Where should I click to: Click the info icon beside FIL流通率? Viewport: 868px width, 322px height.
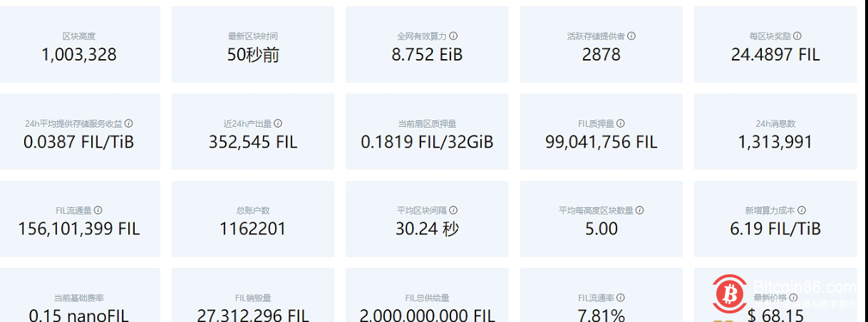[621, 298]
